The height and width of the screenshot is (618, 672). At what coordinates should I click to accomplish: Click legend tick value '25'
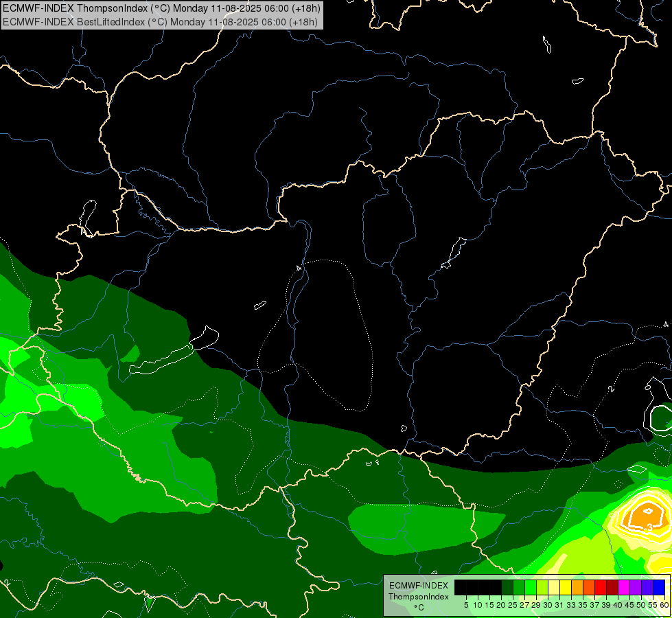(x=513, y=605)
